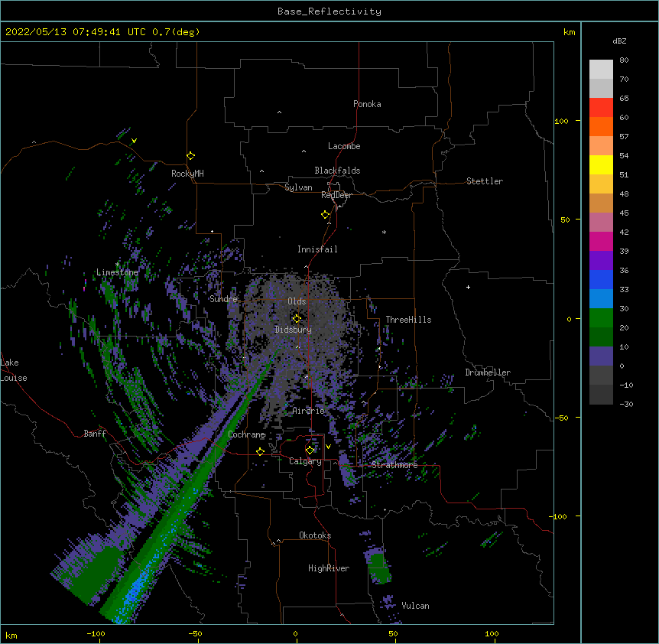Select the slate purple 10-0 dBZ swatch
The height and width of the screenshot is (644, 659).
tap(601, 356)
